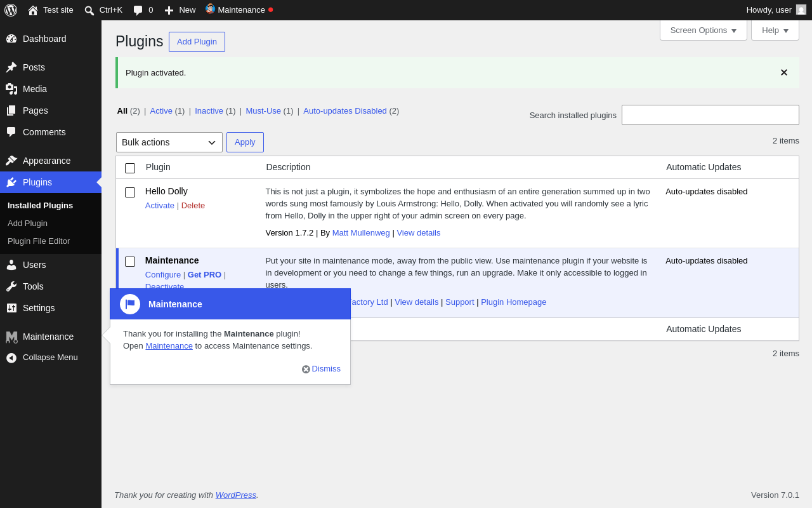The image size is (812, 508).
Task: Dismiss the Plugin activated notice
Action: (784, 72)
